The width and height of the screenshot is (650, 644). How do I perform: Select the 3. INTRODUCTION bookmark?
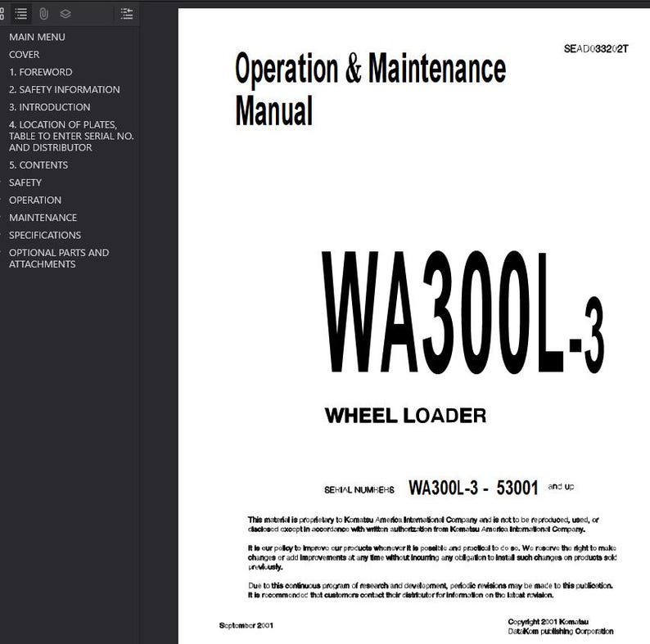point(49,107)
